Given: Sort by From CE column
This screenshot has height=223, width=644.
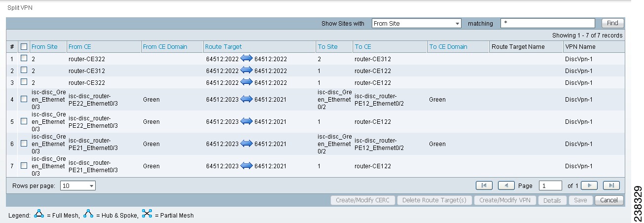Looking at the screenshot, I should [80, 47].
